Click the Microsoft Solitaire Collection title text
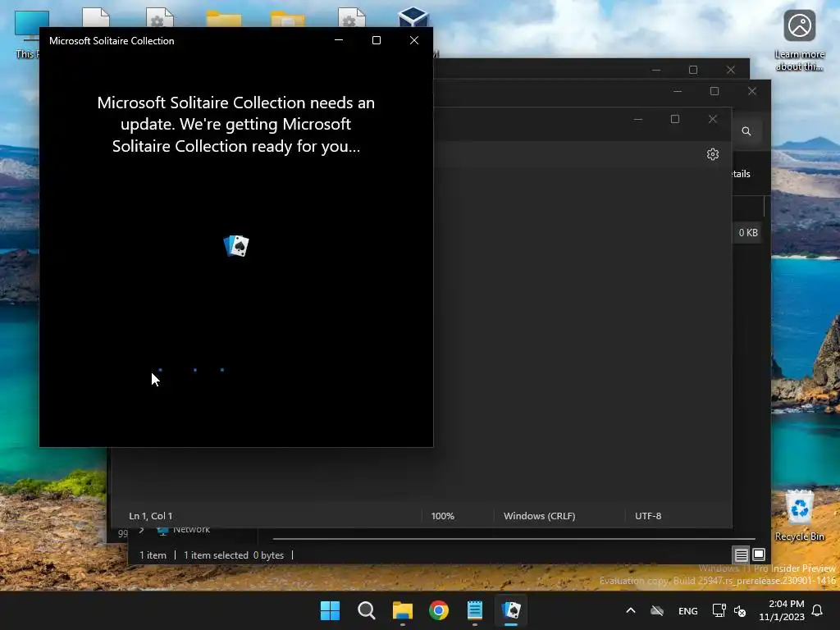Image resolution: width=840 pixels, height=630 pixels. coord(112,41)
